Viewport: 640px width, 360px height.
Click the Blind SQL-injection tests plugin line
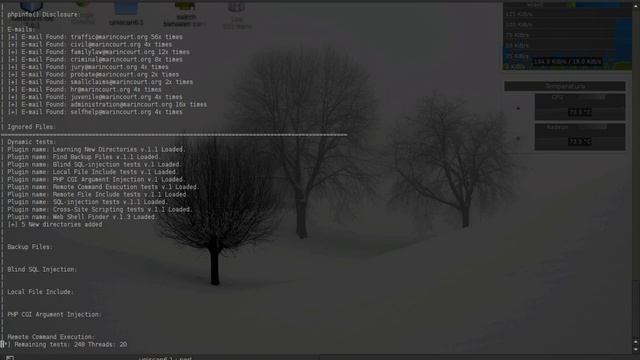point(95,164)
